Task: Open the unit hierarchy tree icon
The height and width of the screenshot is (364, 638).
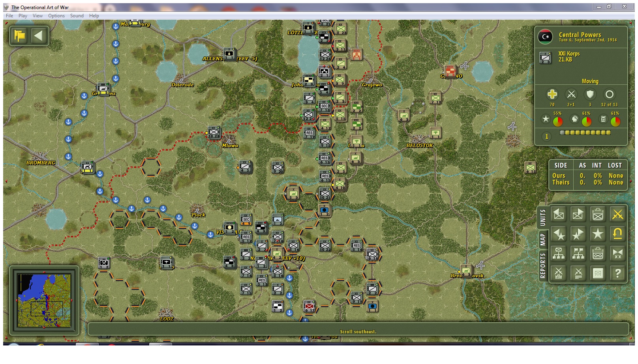Action: tap(558, 254)
